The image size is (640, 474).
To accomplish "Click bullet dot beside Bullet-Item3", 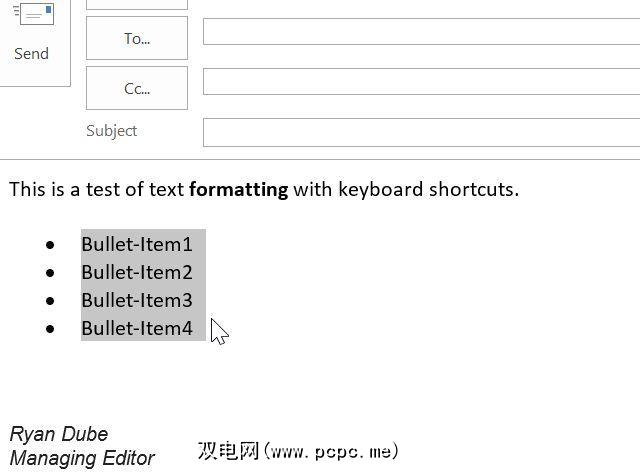I will [x=50, y=300].
